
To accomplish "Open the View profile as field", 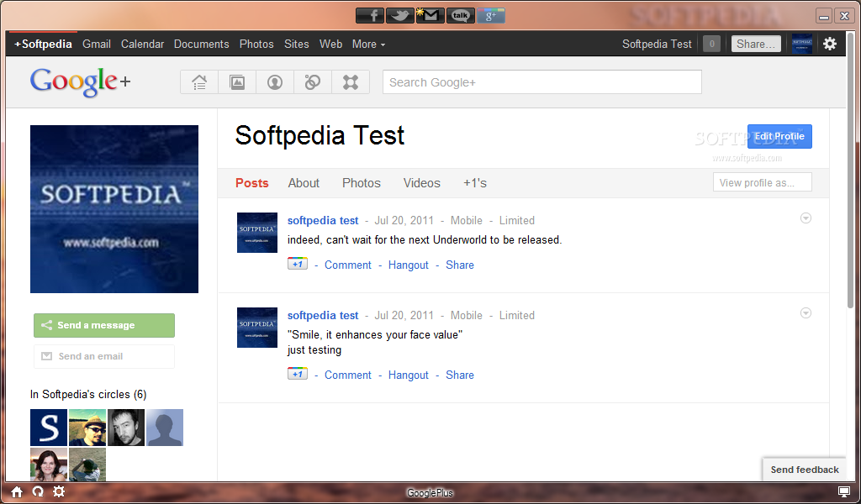I will pyautogui.click(x=762, y=182).
